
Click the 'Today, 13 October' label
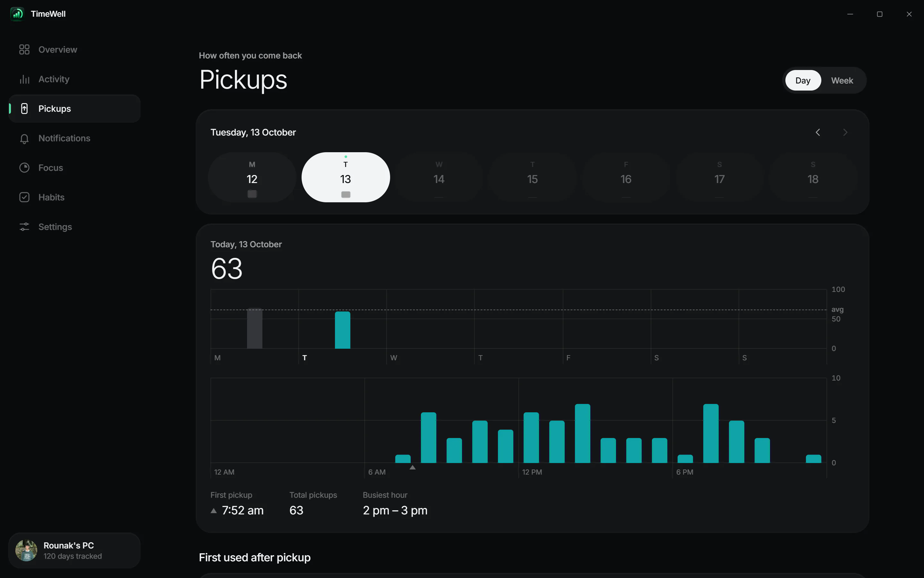click(246, 244)
